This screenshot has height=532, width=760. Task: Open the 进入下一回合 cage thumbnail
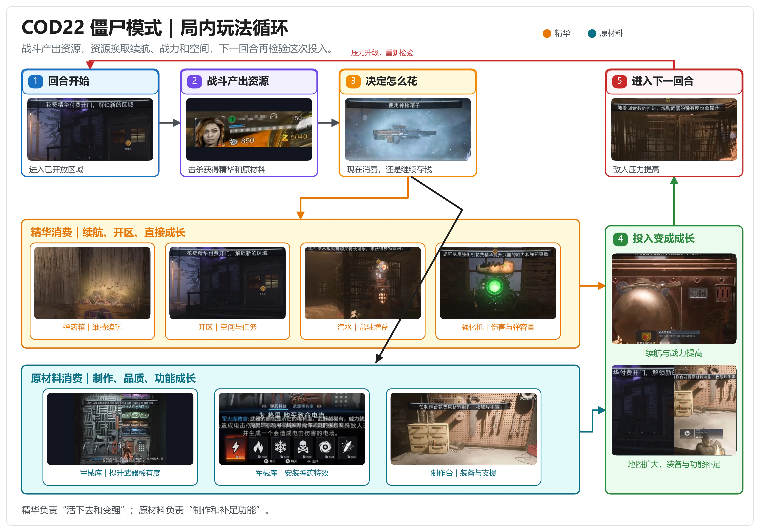click(674, 129)
